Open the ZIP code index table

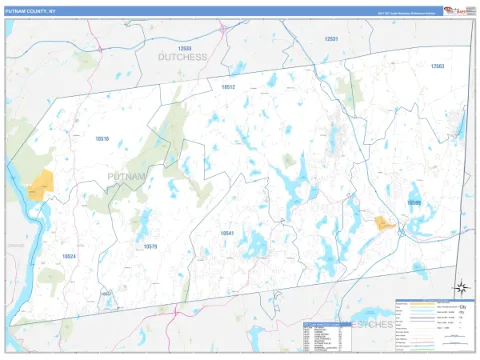tap(327, 337)
